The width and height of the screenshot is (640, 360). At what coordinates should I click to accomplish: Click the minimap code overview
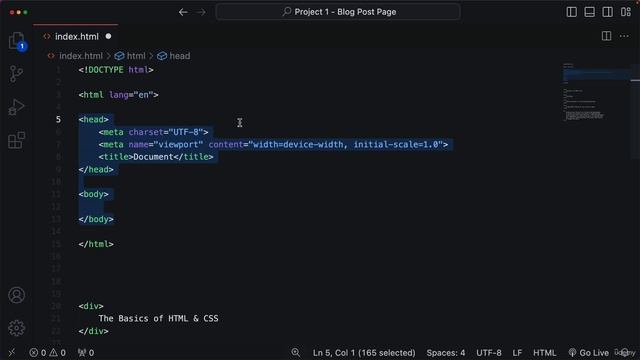(595, 92)
